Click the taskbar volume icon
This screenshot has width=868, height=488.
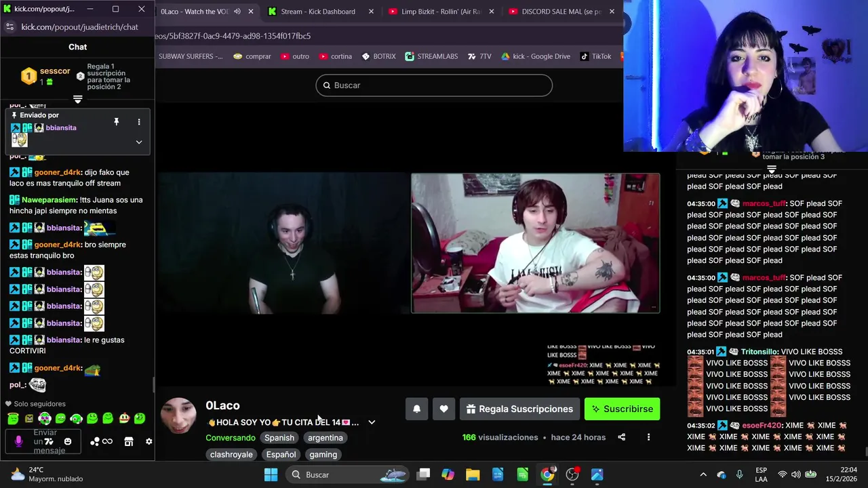[x=795, y=474]
